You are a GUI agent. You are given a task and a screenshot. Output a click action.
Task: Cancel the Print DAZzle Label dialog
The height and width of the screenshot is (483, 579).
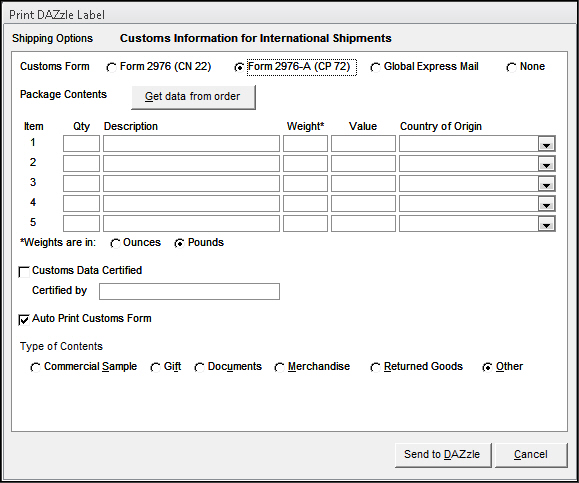click(x=531, y=455)
